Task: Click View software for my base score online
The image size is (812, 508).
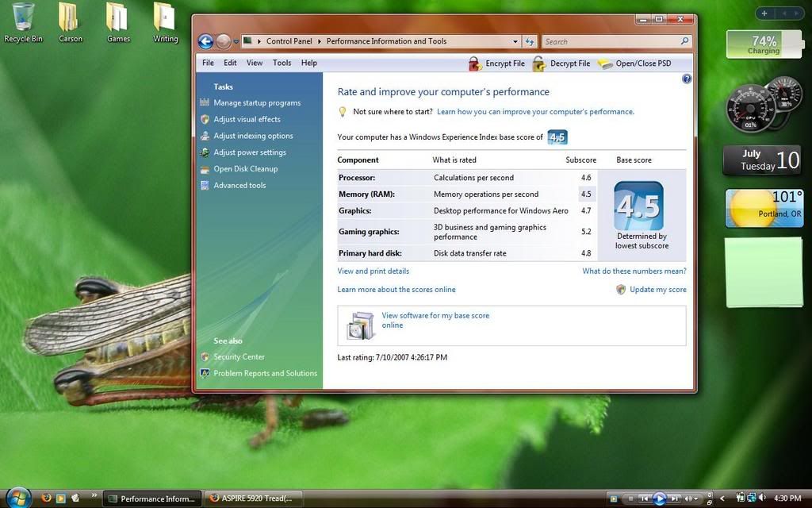Action: click(435, 321)
